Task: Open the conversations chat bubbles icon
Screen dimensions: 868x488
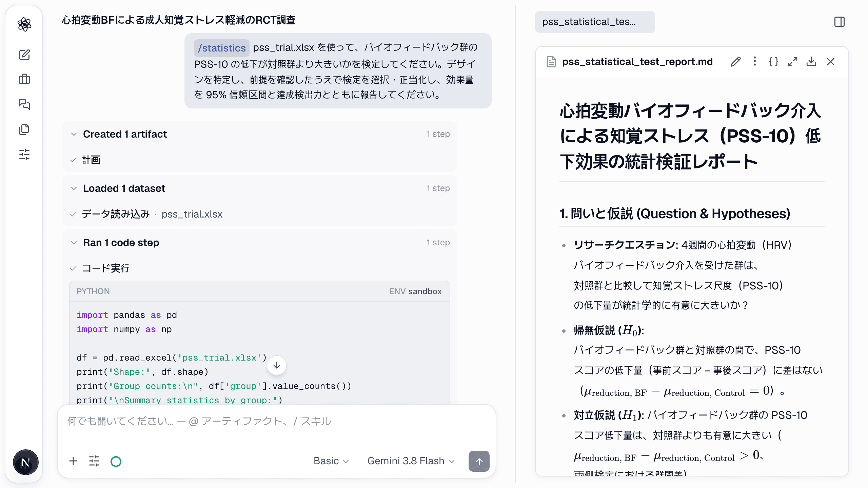Action: click(x=24, y=104)
